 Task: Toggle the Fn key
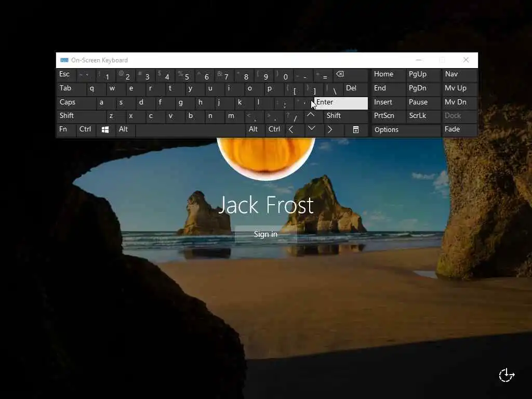pyautogui.click(x=66, y=130)
